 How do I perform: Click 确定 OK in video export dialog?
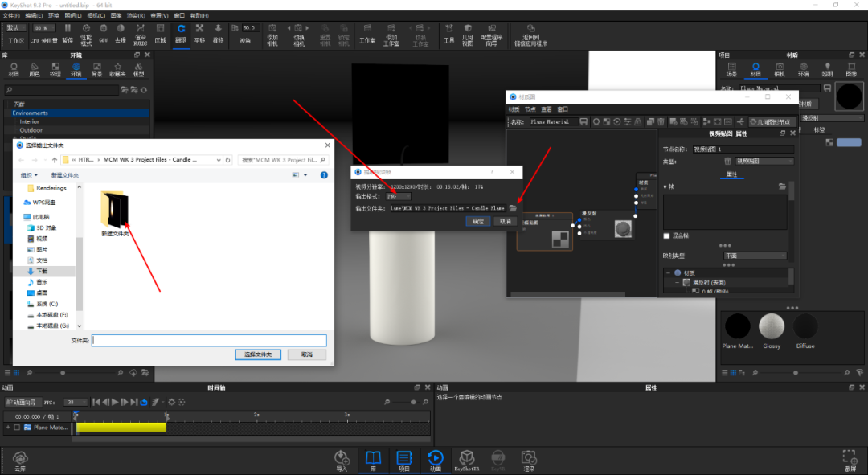[x=477, y=222]
